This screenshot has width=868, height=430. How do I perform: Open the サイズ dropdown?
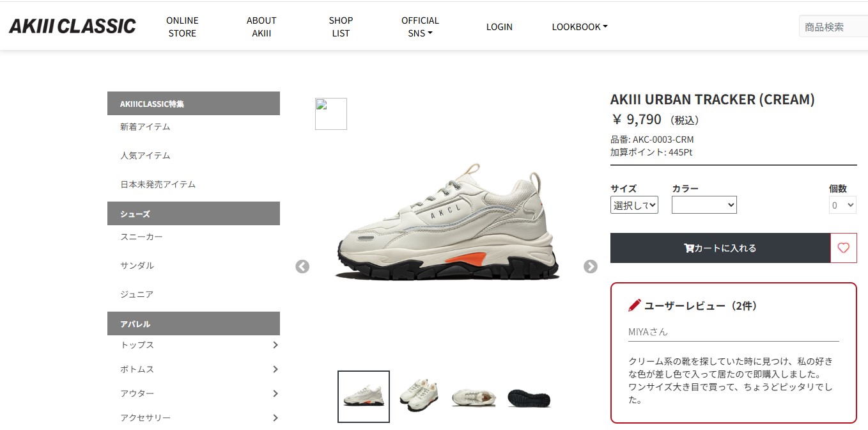tap(634, 205)
